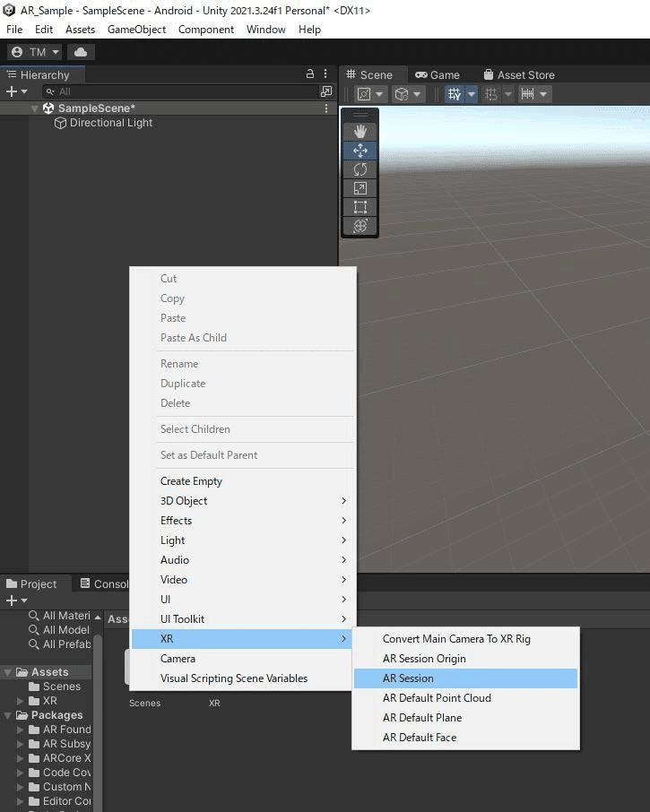Image resolution: width=650 pixels, height=812 pixels.
Task: Select the Scale tool
Action: click(x=360, y=188)
